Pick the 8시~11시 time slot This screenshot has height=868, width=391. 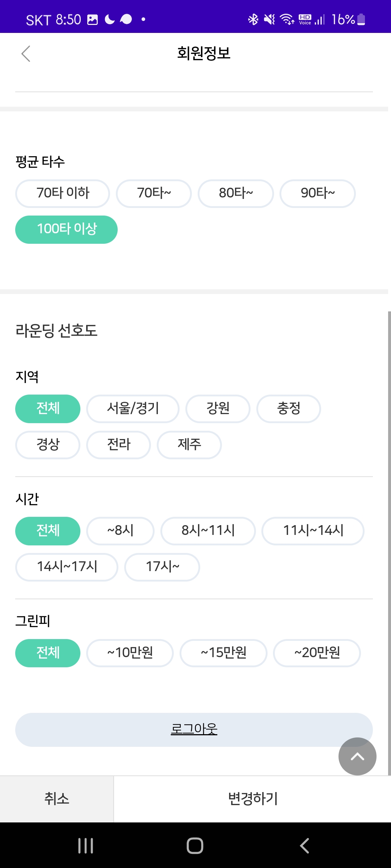coord(208,531)
